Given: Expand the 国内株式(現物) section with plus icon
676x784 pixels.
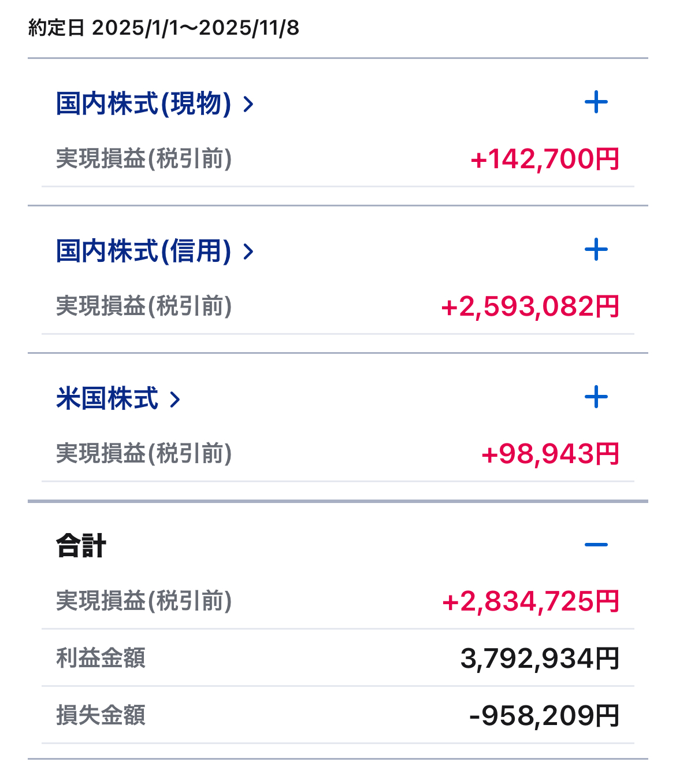Looking at the screenshot, I should tap(596, 103).
